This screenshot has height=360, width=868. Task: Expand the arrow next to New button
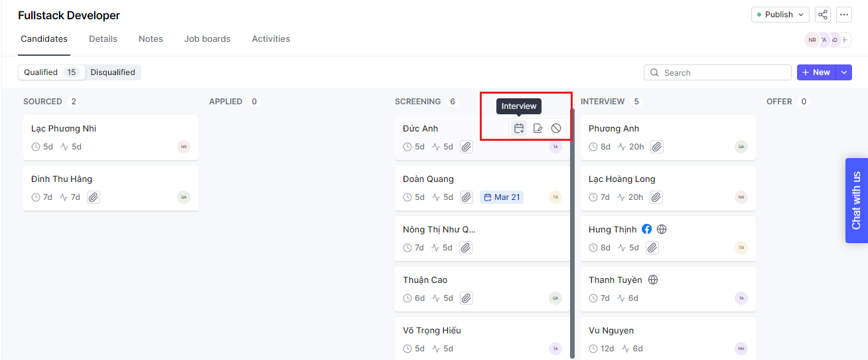coord(844,72)
